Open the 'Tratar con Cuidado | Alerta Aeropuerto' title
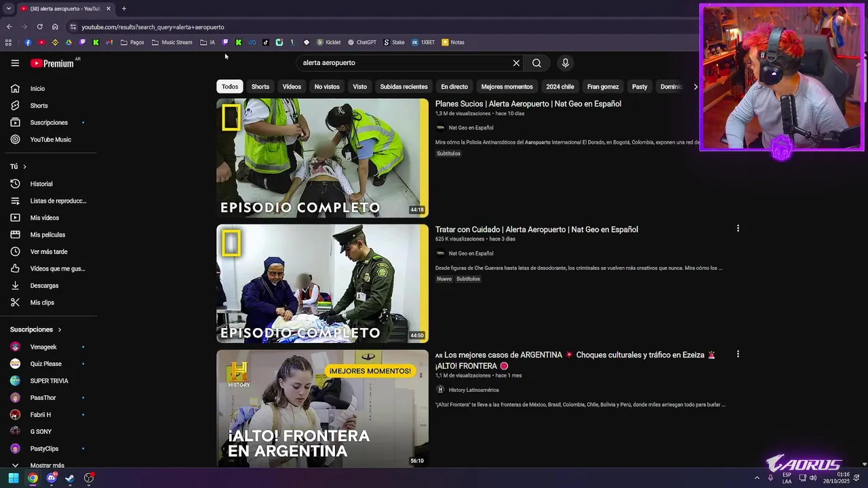 click(x=536, y=229)
